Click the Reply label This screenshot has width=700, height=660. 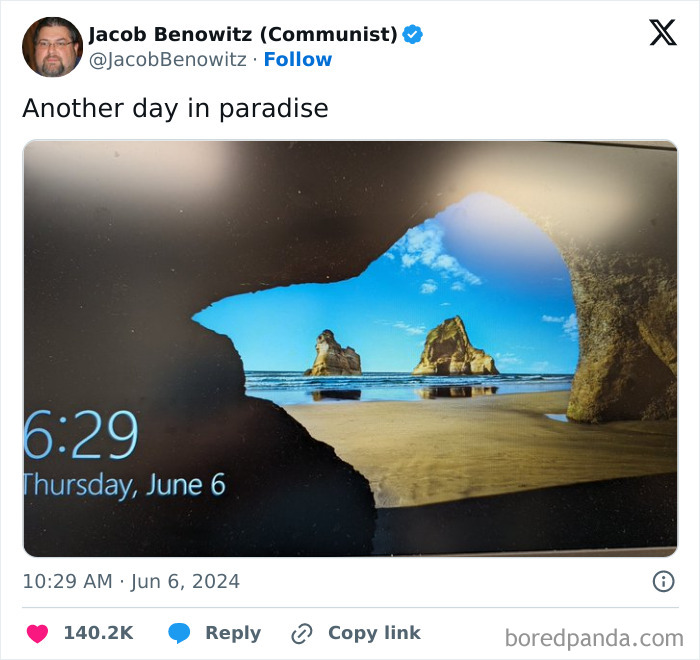233,633
